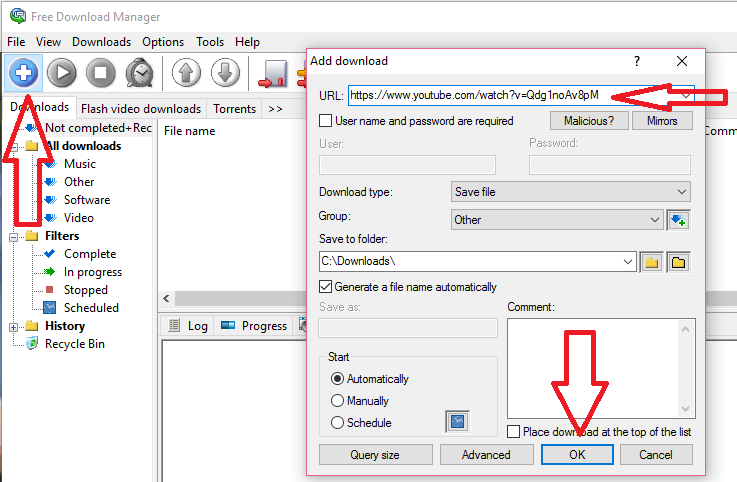Click the Comment box scroll up arrow
Image resolution: width=737 pixels, height=482 pixels.
coord(685,329)
